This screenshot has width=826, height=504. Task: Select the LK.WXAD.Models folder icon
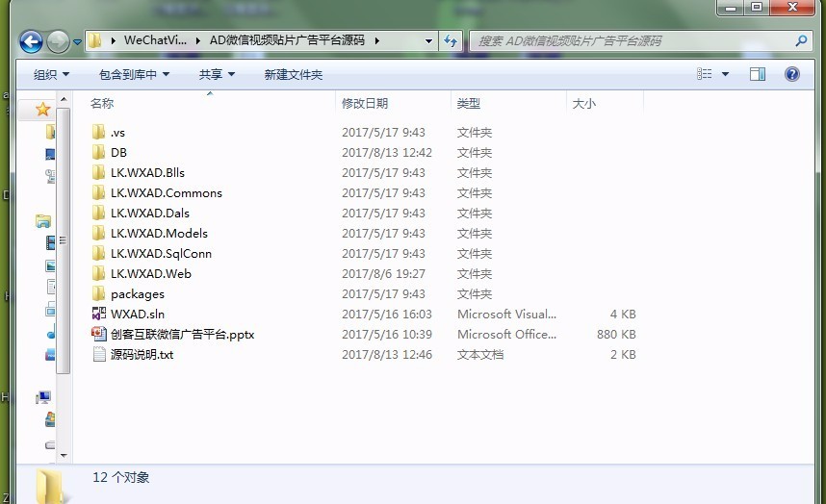98,233
